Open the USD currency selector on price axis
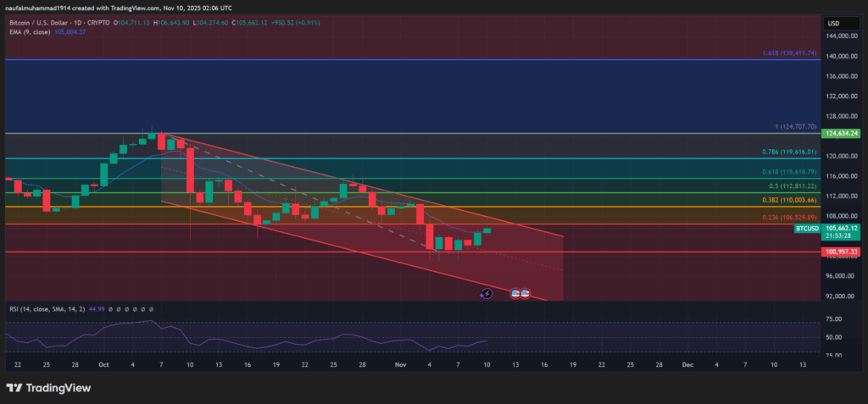868x404 pixels. [832, 23]
